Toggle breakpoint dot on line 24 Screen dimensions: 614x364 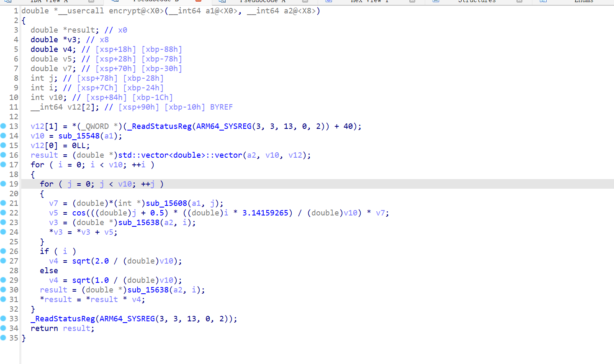3,232
